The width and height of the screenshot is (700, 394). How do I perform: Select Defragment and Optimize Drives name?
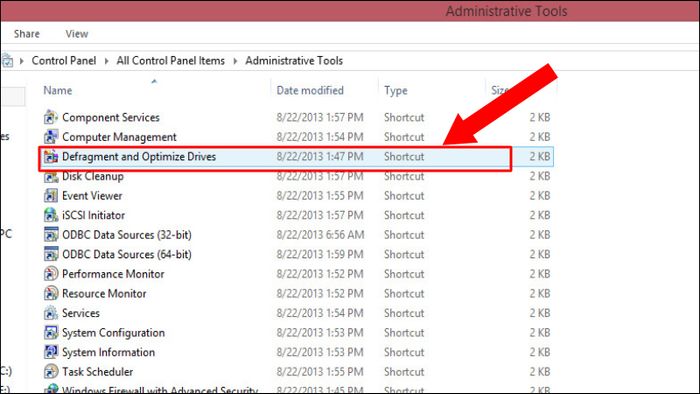[x=139, y=157]
